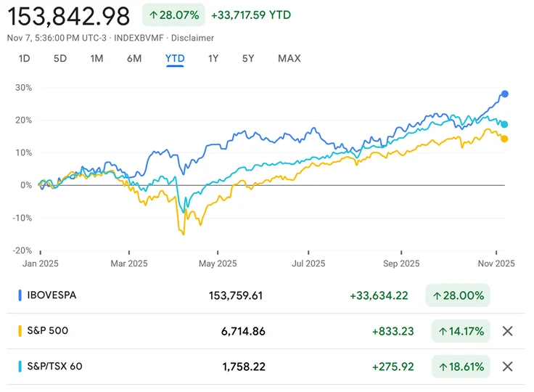The image size is (534, 392).
Task: Select the 6M time range tab
Action: pyautogui.click(x=134, y=58)
